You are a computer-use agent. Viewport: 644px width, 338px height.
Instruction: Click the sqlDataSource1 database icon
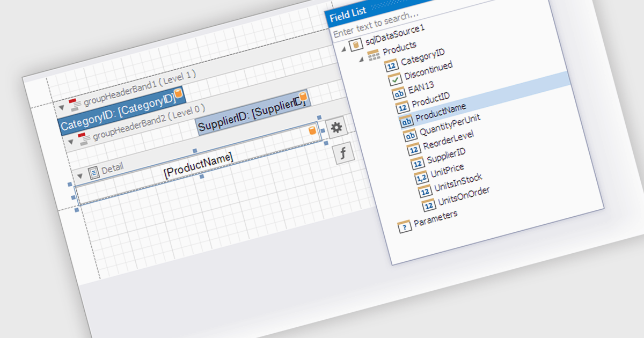355,46
